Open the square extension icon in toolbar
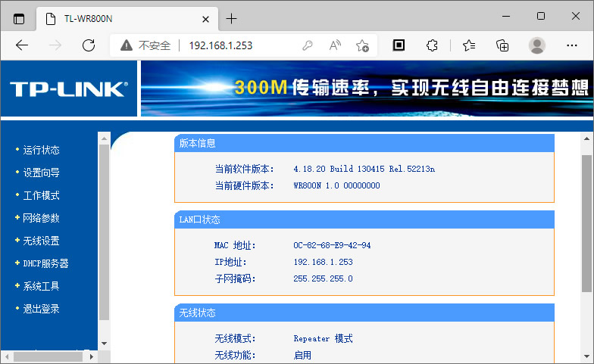The image size is (594, 364). pyautogui.click(x=399, y=45)
